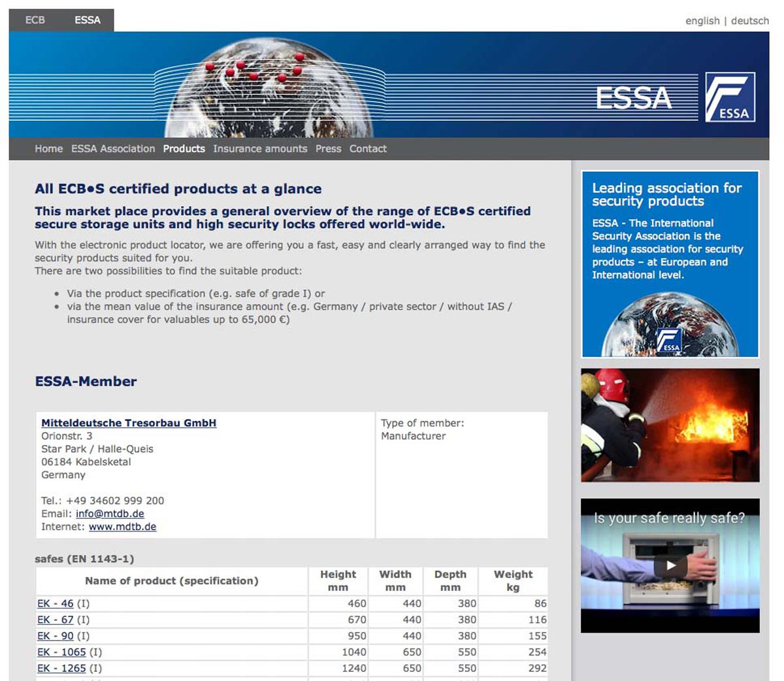
Task: Click the 'Star Park / Halle-Queis' address line
Action: (97, 449)
